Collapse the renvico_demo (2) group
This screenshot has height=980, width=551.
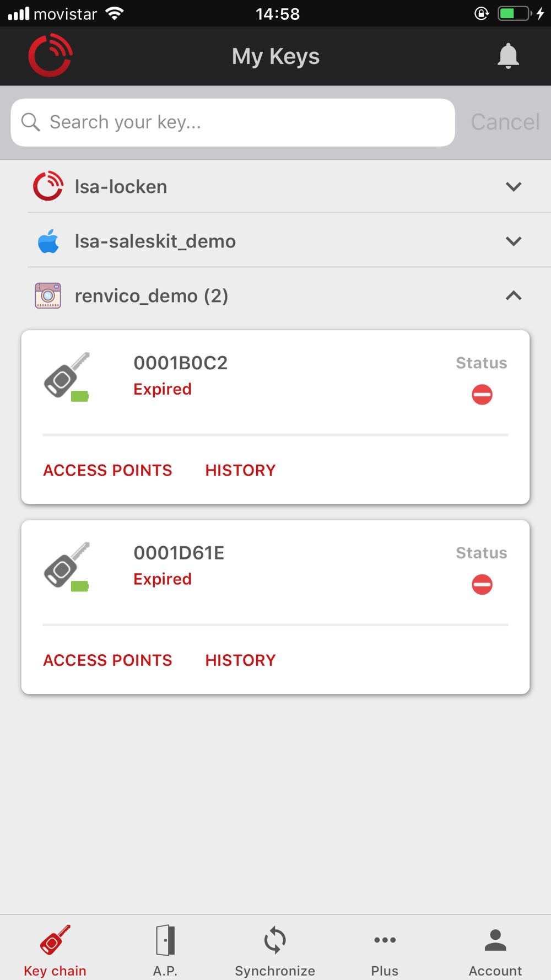[x=514, y=296]
